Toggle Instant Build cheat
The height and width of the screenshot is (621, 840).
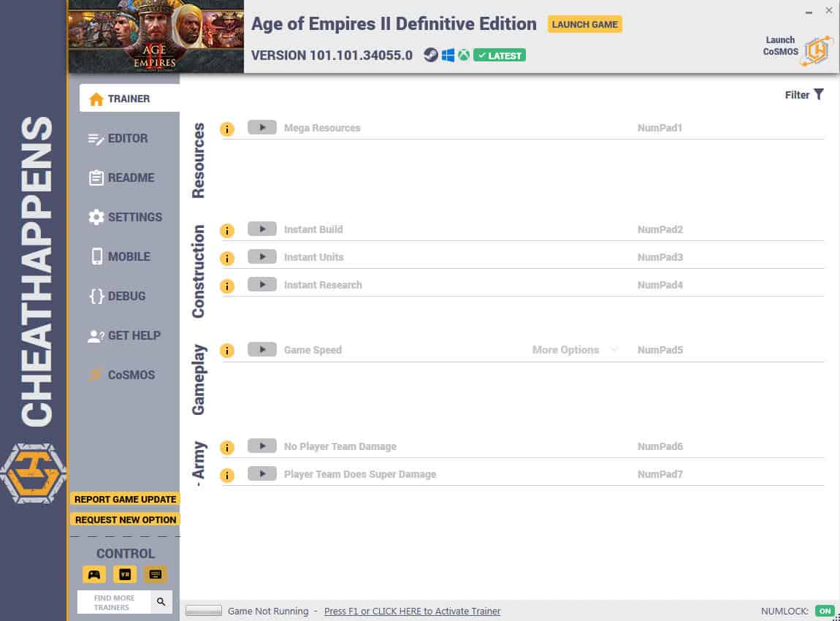(x=262, y=229)
